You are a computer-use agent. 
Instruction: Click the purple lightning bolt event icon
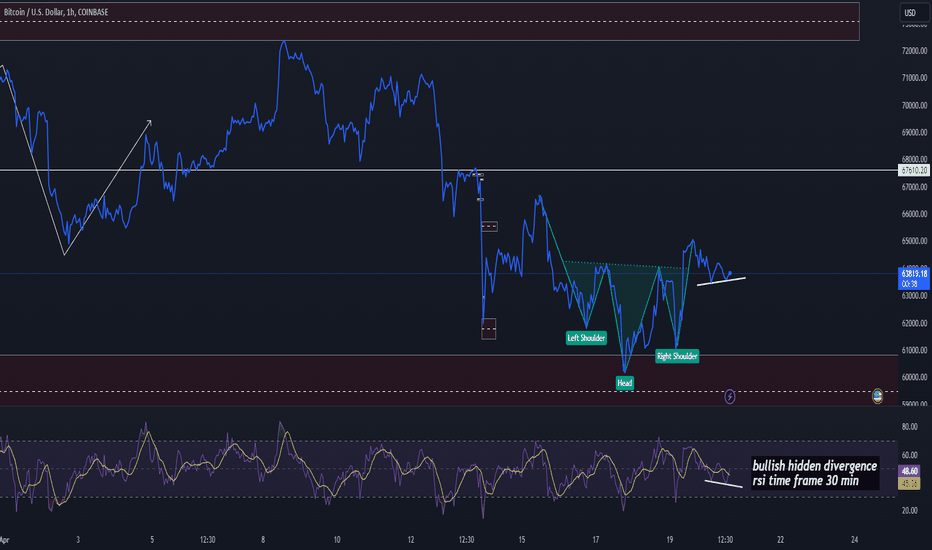[729, 397]
